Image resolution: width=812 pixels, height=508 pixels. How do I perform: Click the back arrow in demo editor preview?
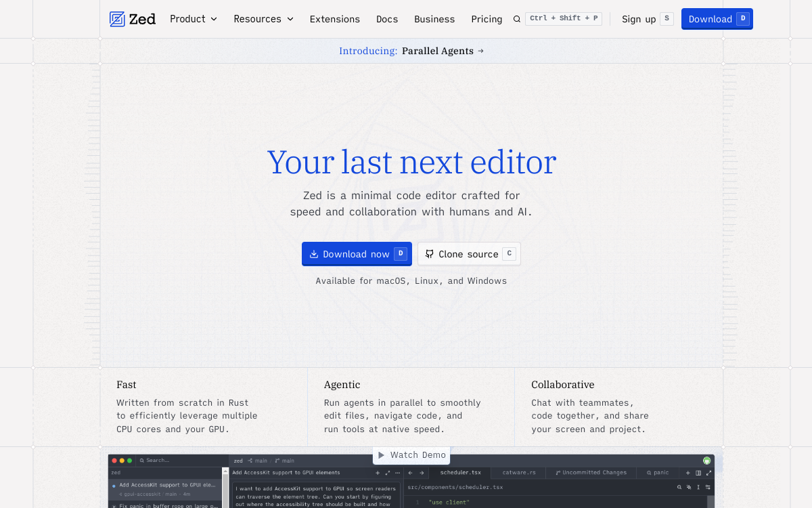410,473
